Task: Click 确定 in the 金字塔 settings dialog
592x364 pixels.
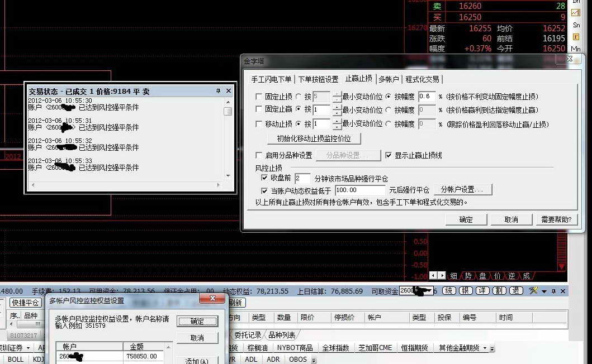Action: pyautogui.click(x=466, y=219)
